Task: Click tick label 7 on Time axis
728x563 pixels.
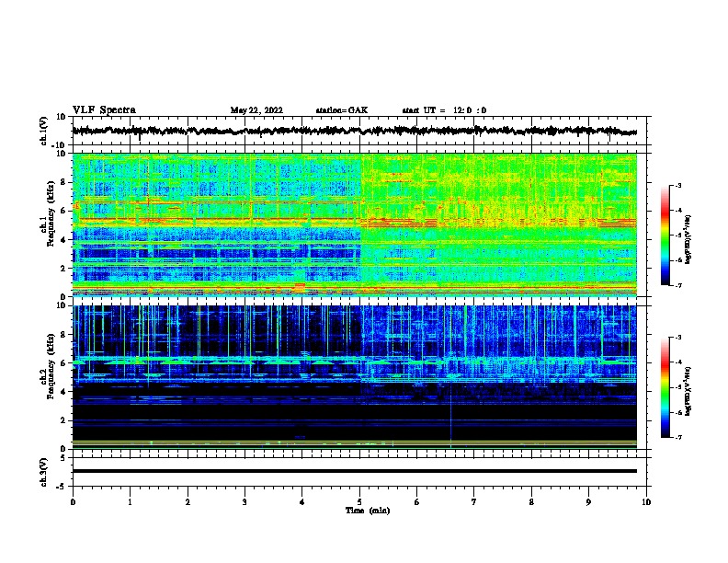Action: pos(474,502)
